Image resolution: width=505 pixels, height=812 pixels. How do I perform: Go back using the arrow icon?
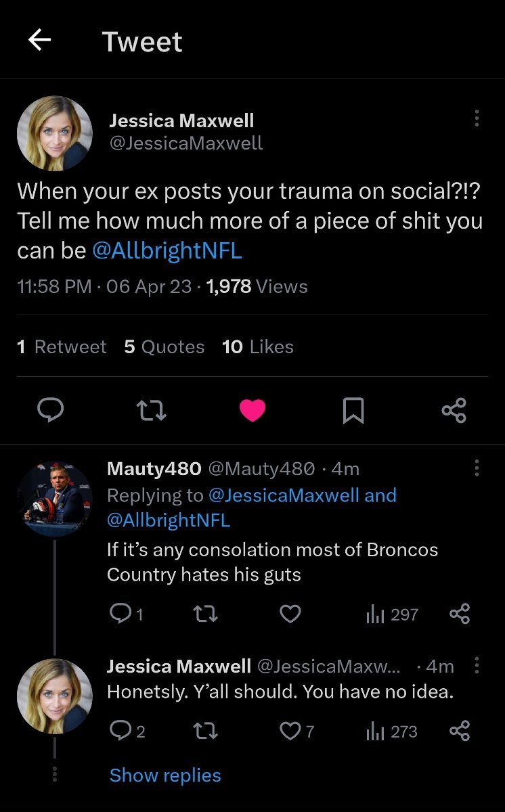pos(39,41)
